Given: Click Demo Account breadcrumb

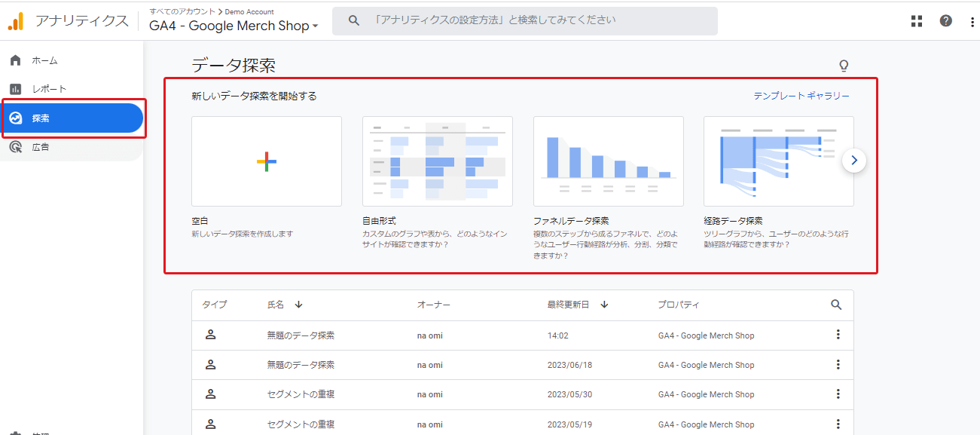Looking at the screenshot, I should pyautogui.click(x=249, y=11).
